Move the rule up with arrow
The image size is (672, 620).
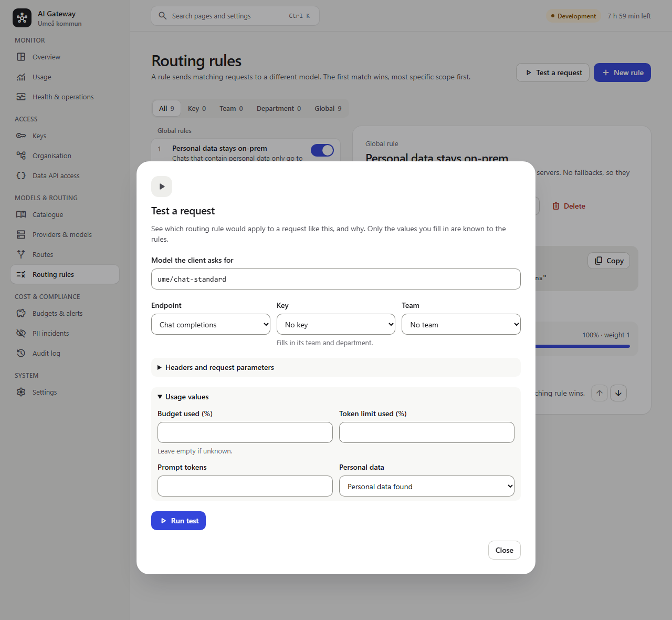(x=600, y=393)
